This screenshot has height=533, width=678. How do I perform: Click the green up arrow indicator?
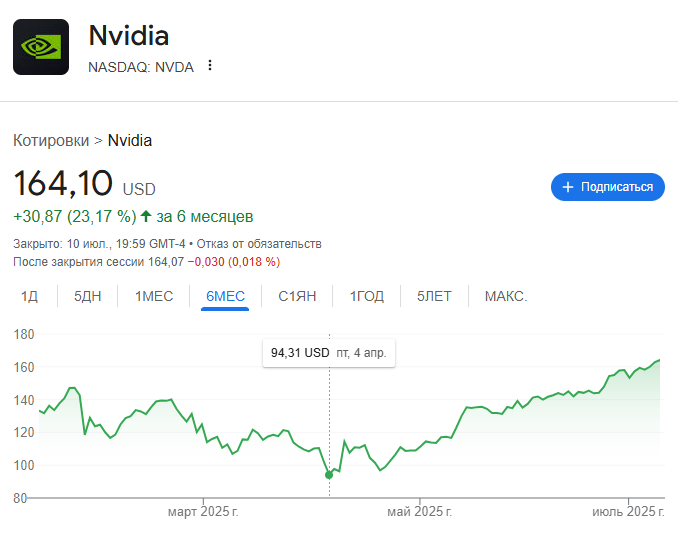pyautogui.click(x=146, y=216)
